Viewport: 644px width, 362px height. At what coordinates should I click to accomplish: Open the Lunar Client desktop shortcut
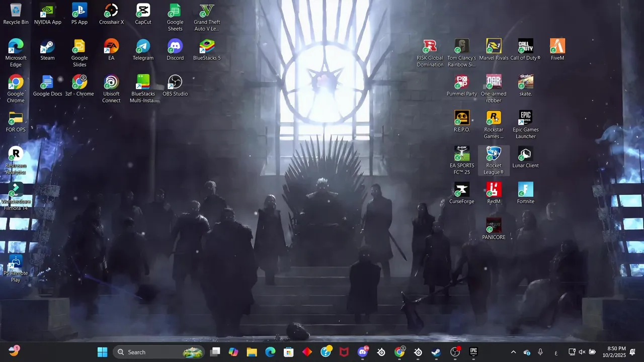(x=525, y=157)
